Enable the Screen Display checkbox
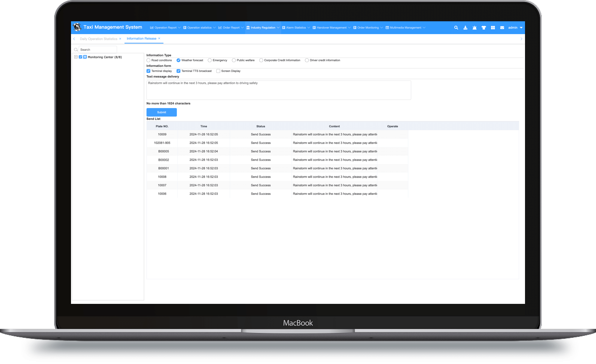The image size is (596, 364). click(x=218, y=71)
